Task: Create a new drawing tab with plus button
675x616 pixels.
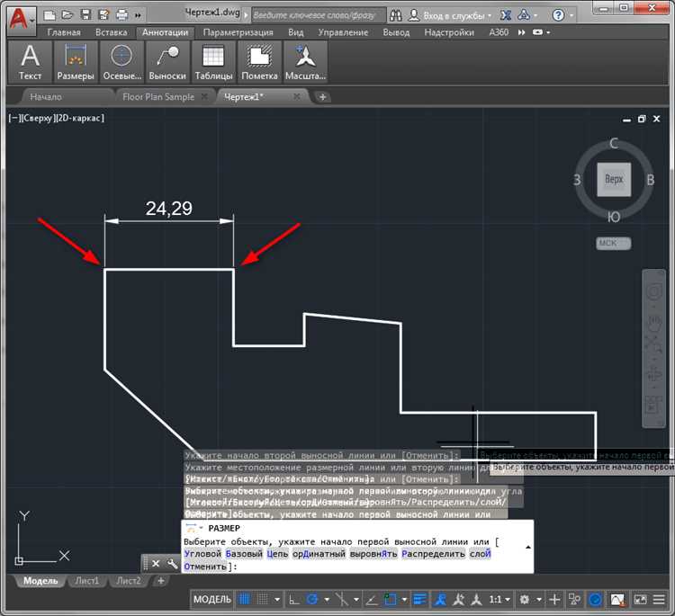Action: (322, 97)
